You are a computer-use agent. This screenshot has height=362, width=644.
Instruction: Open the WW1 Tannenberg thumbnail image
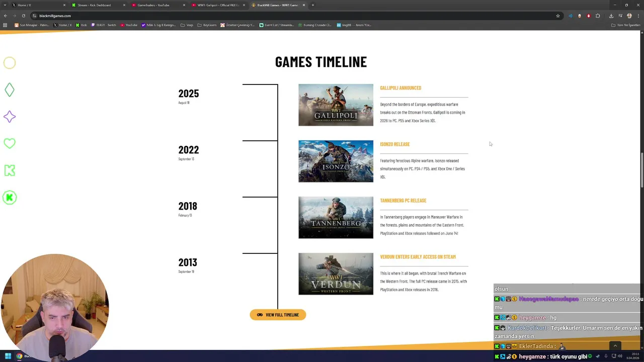click(x=336, y=217)
